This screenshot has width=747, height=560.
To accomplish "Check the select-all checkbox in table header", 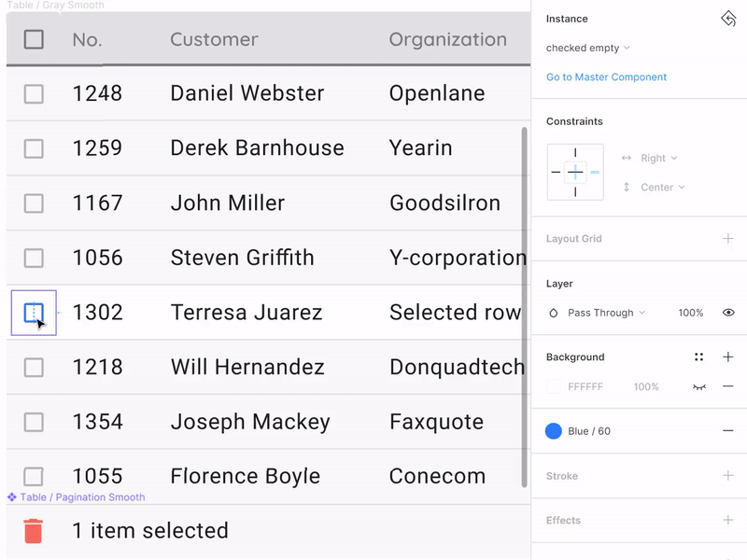I will [33, 38].
